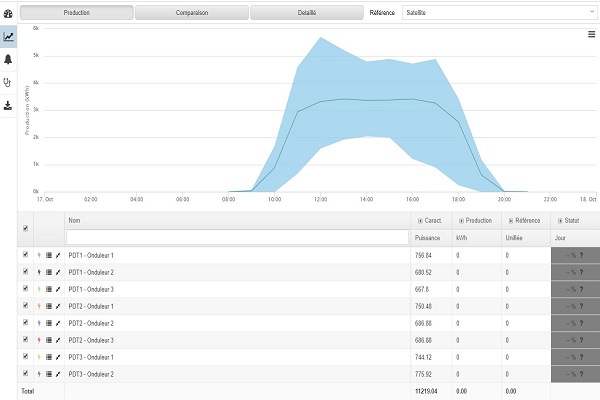Click lightning icon for PDT1 - Onduleur 3
This screenshot has height=400, width=600.
[39, 289]
